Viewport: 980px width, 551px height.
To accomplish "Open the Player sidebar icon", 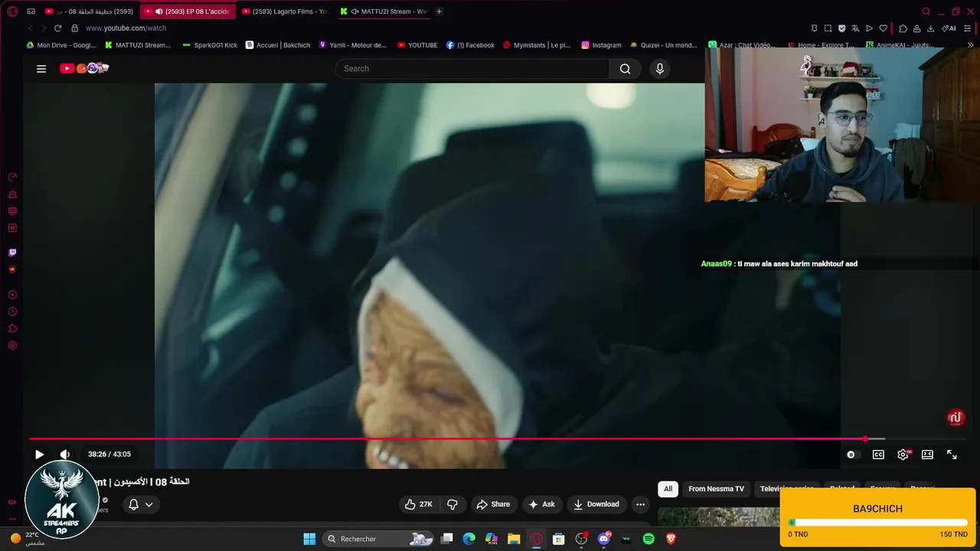I will (12, 295).
